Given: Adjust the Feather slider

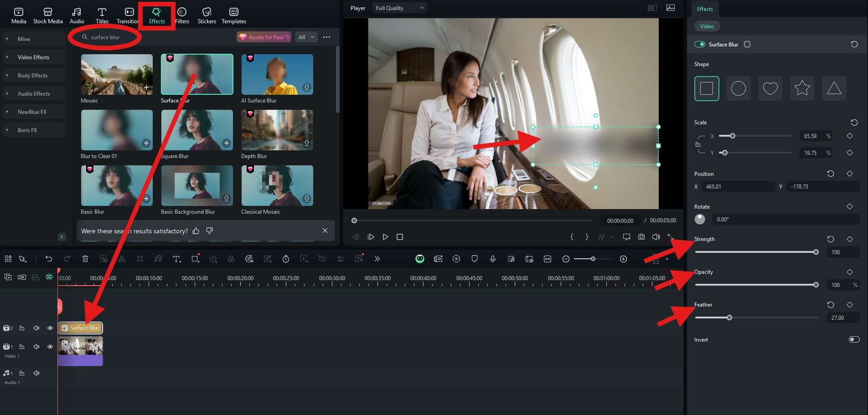Looking at the screenshot, I should tap(756, 318).
